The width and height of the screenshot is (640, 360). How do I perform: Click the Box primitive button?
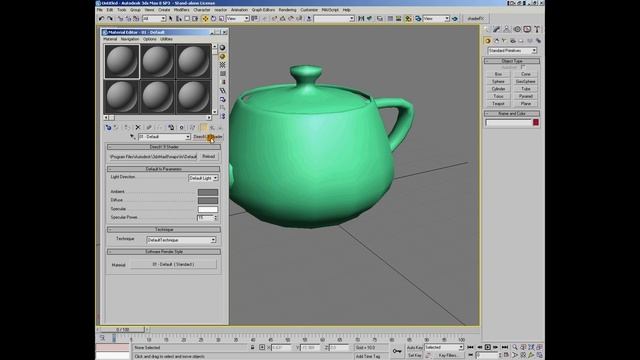point(498,74)
